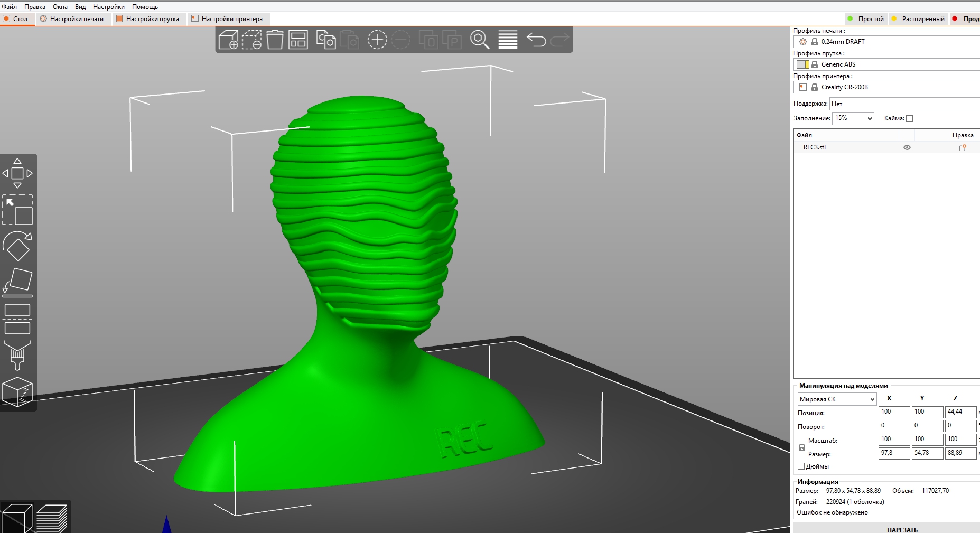Screen dimensions: 980x533
Task: Hide REC3.stl using eye icon
Action: [x=907, y=147]
